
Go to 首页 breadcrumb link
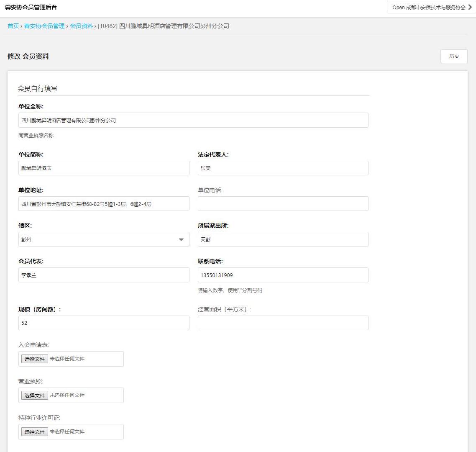13,26
